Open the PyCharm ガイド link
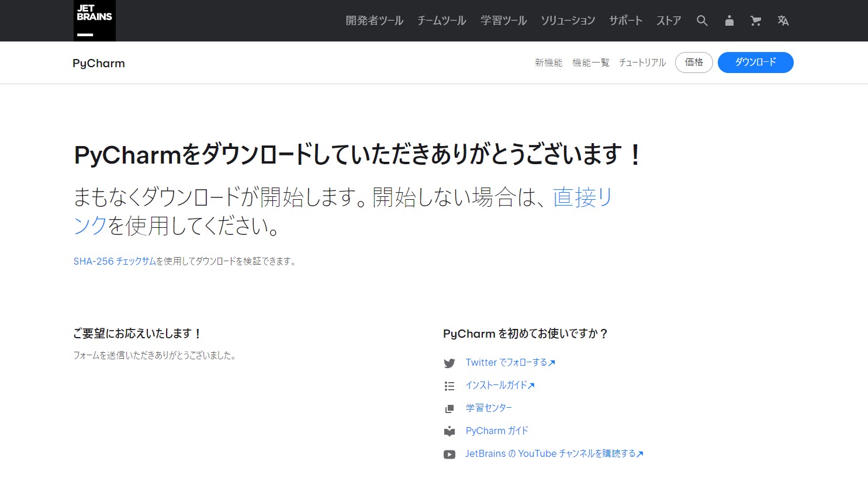This screenshot has width=868, height=489. (x=497, y=431)
